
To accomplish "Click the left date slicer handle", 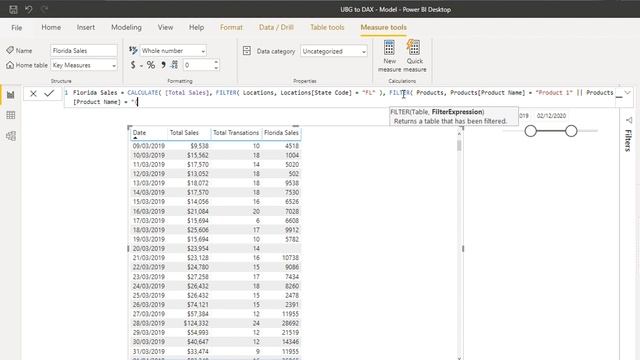I will click(531, 131).
